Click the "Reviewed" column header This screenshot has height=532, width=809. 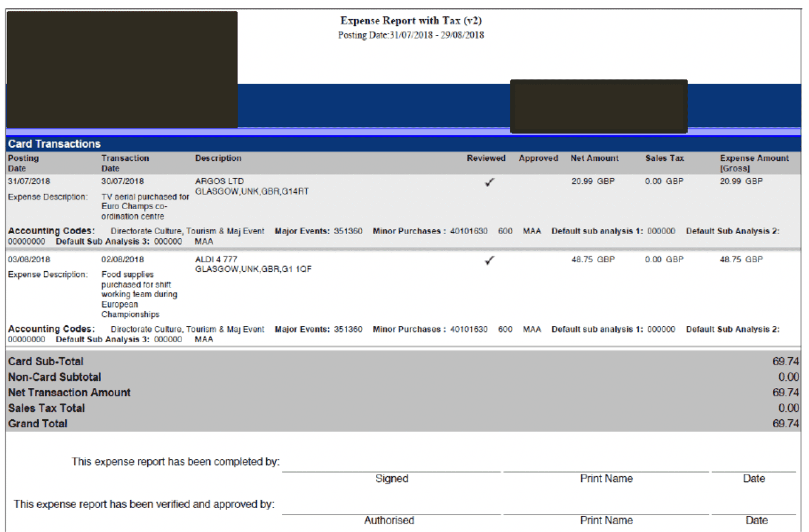coord(486,158)
